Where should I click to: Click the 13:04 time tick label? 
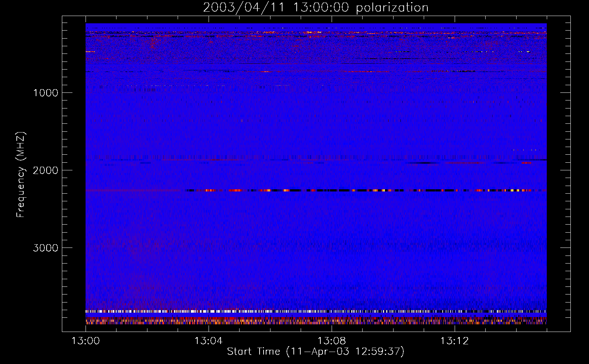point(208,341)
